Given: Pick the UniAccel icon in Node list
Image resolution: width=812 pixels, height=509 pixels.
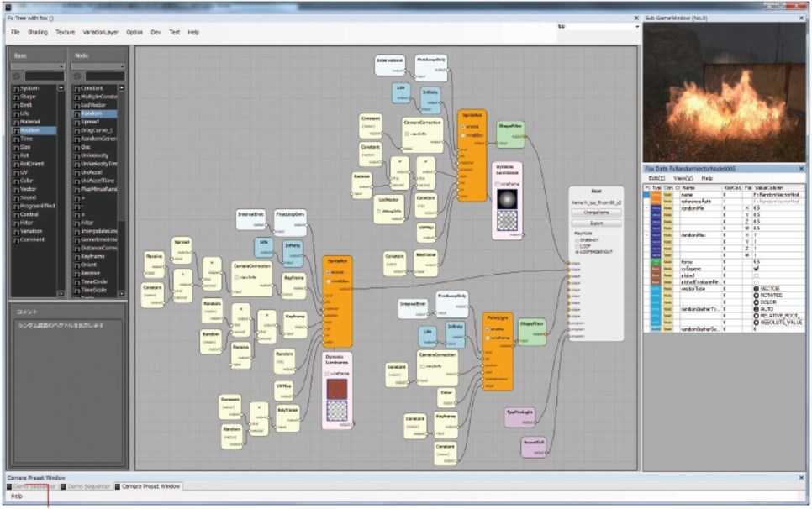Looking at the screenshot, I should 76,172.
